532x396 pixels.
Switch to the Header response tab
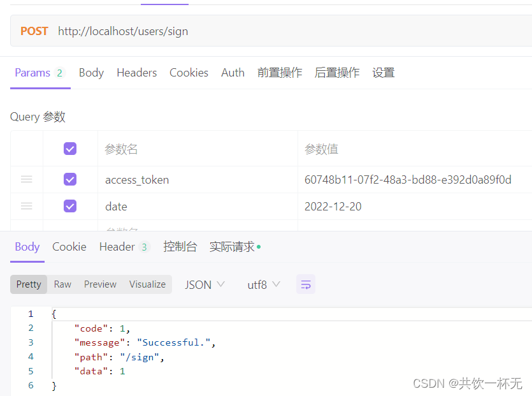[117, 247]
